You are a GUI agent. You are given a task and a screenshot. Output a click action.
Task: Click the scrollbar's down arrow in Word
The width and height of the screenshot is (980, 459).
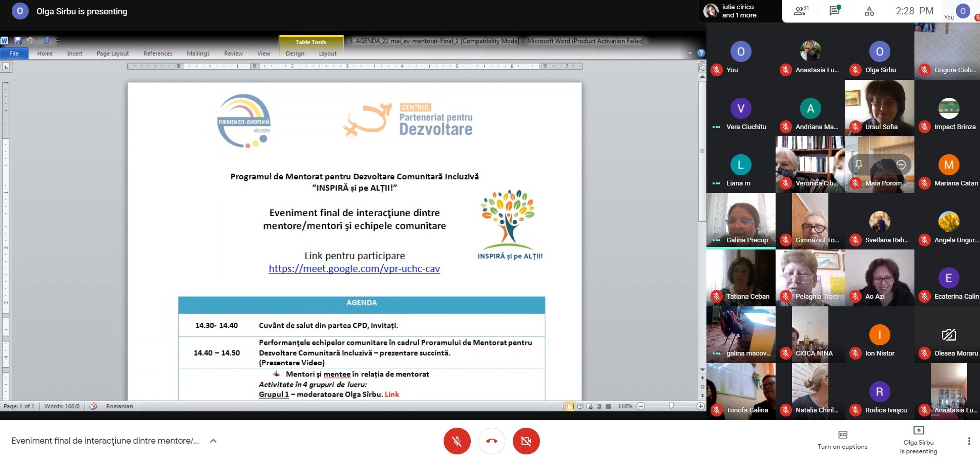(702, 369)
